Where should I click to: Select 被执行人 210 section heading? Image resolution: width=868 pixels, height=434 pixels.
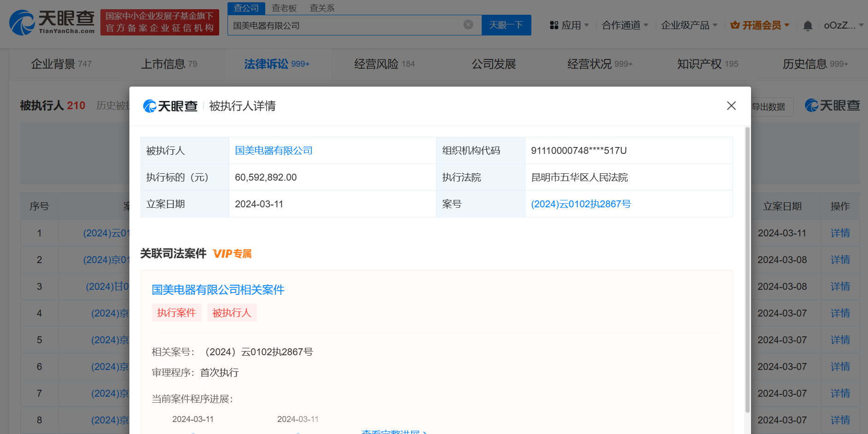[x=52, y=106]
